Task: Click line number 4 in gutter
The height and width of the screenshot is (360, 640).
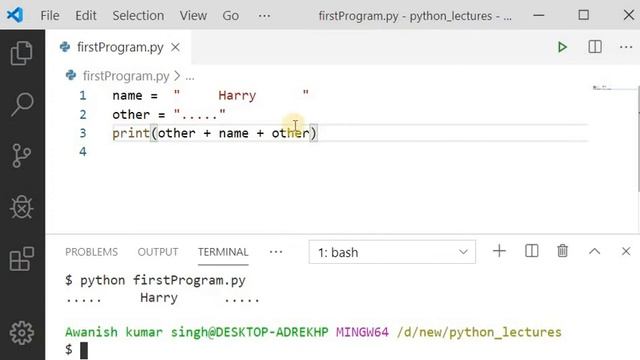Action: pos(83,152)
